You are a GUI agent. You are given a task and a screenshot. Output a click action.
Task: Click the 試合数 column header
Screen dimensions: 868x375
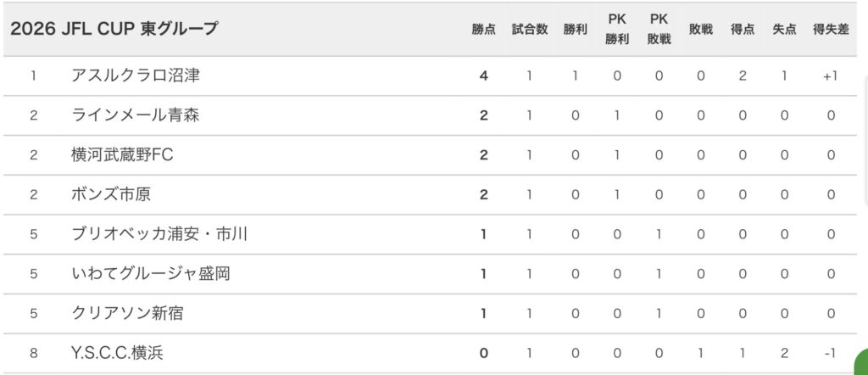tap(529, 30)
